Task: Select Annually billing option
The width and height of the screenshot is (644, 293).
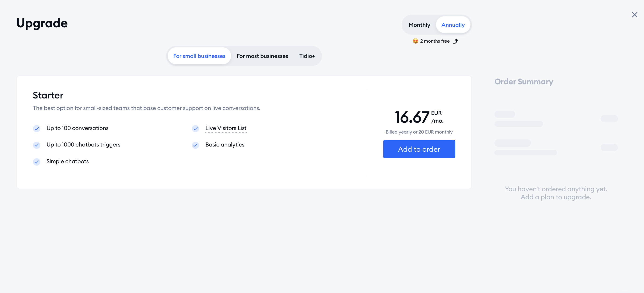Action: point(453,25)
